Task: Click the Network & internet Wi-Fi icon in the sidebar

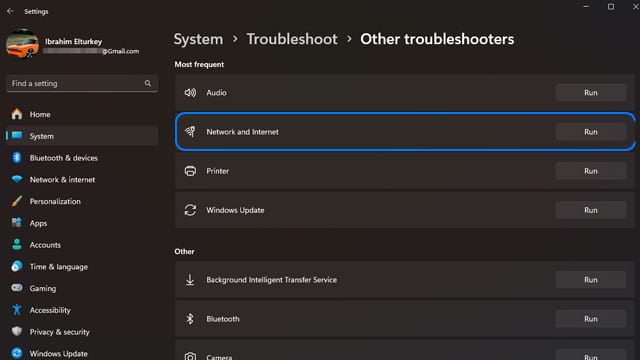Action: point(17,180)
